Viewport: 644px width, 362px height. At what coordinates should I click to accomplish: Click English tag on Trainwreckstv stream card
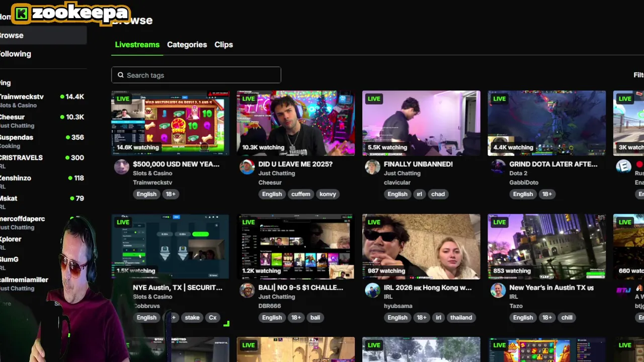coord(146,194)
